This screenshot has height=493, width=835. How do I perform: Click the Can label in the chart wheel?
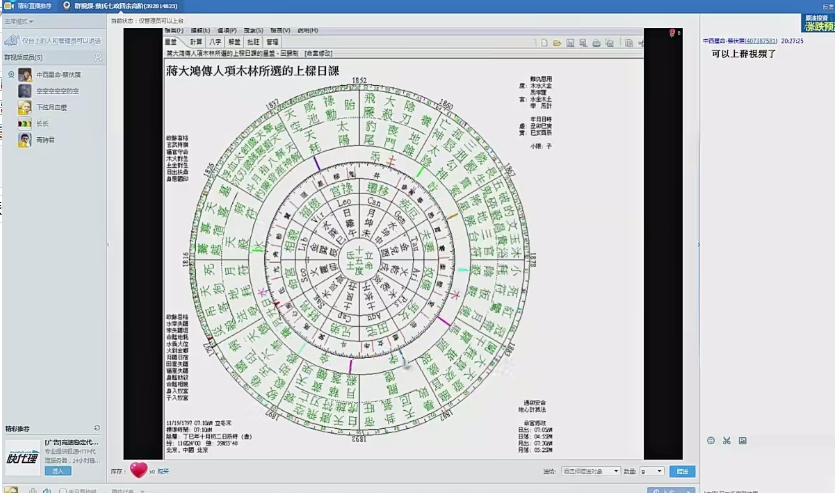point(374,202)
